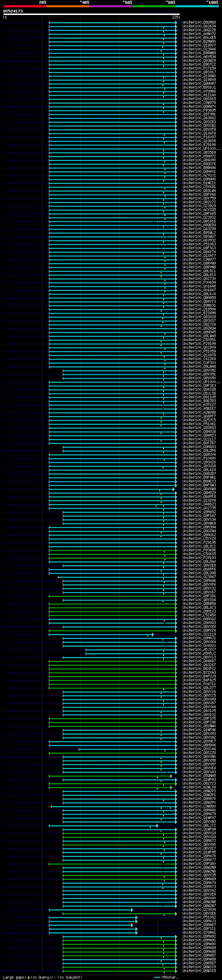The image size is (222, 980).
Task: Select the UniRef100_B4FUJ8 label
Action: (199, 677)
